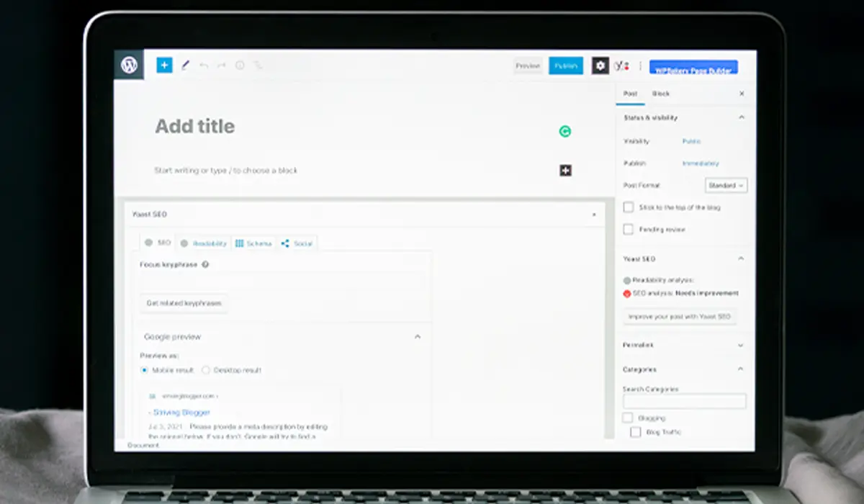Click the Add title field

point(195,127)
